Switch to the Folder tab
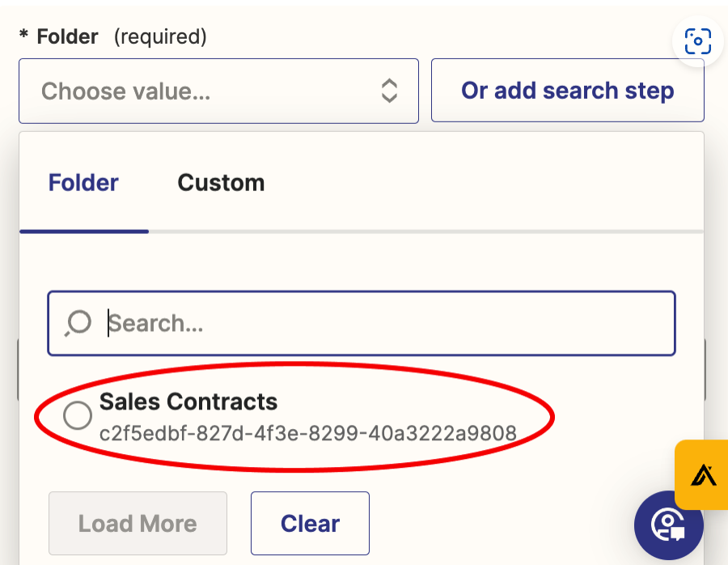The width and height of the screenshot is (728, 565). (x=83, y=183)
